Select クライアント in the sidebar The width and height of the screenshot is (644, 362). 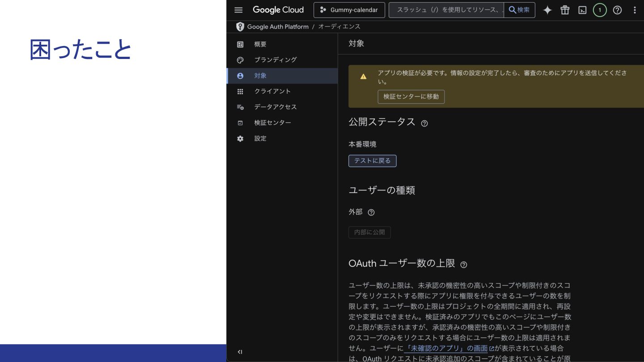coord(282,91)
